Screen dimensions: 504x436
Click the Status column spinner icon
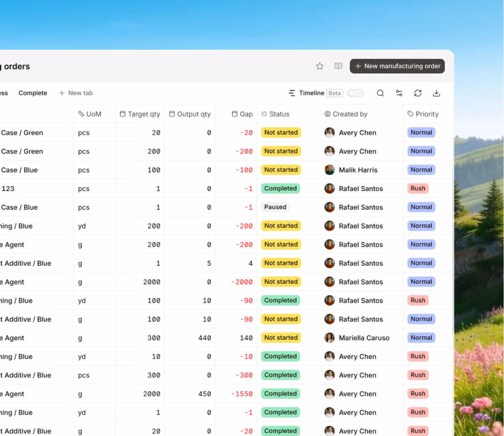[x=264, y=114]
